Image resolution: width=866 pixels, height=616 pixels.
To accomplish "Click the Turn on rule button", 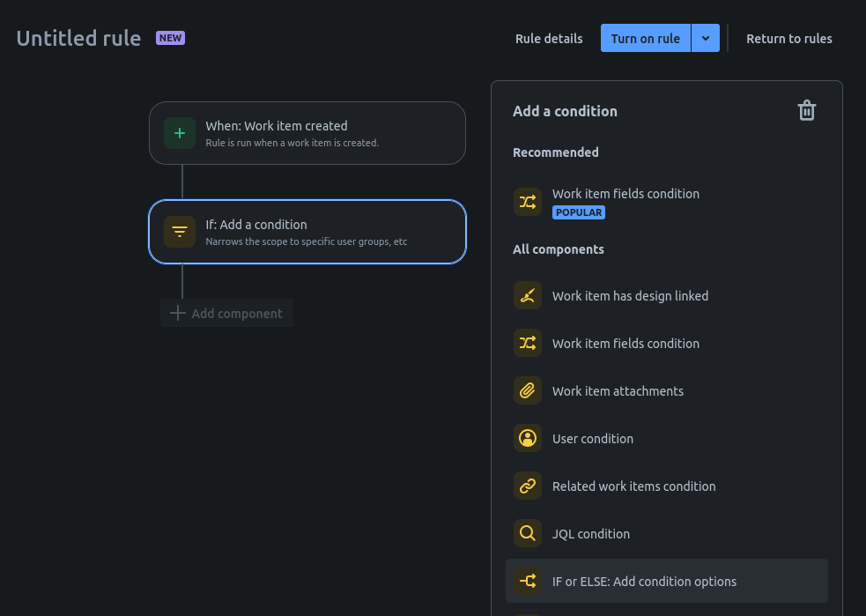I will (x=646, y=38).
